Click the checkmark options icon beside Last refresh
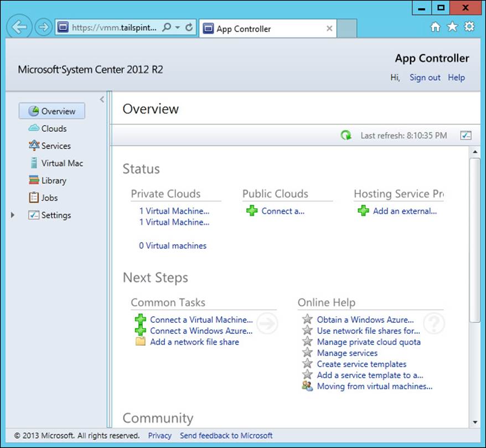This screenshot has height=448, width=486. (466, 136)
